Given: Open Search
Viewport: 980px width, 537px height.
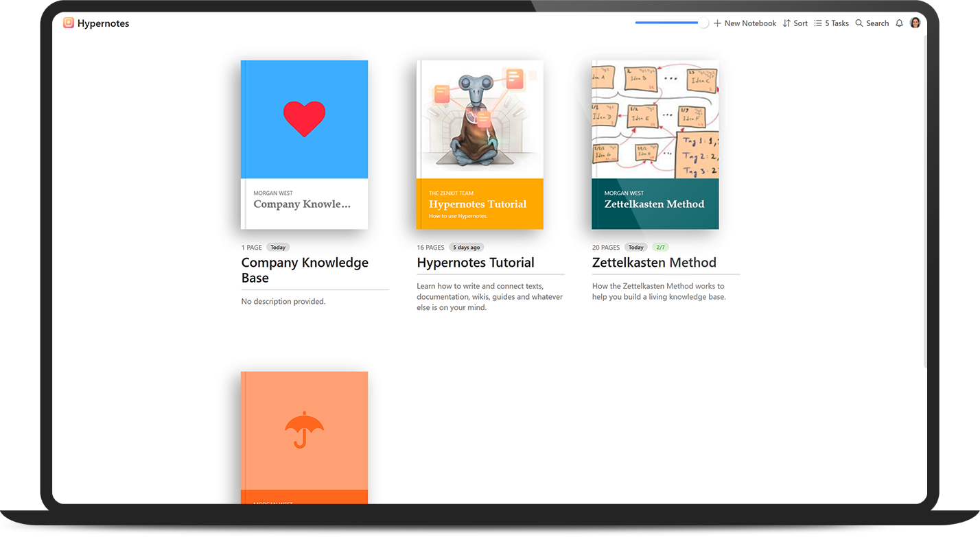Looking at the screenshot, I should tap(872, 23).
